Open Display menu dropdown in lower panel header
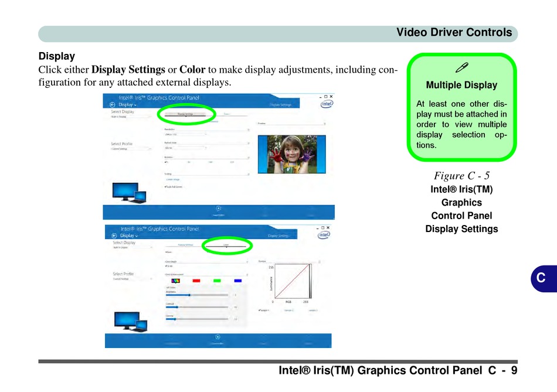The height and width of the screenshot is (392, 557). (129, 236)
